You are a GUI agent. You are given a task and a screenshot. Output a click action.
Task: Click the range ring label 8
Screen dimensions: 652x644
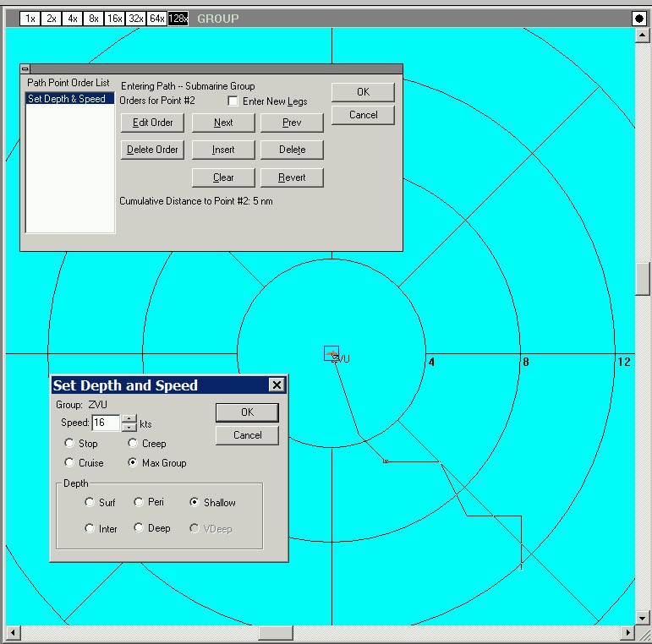tap(526, 363)
